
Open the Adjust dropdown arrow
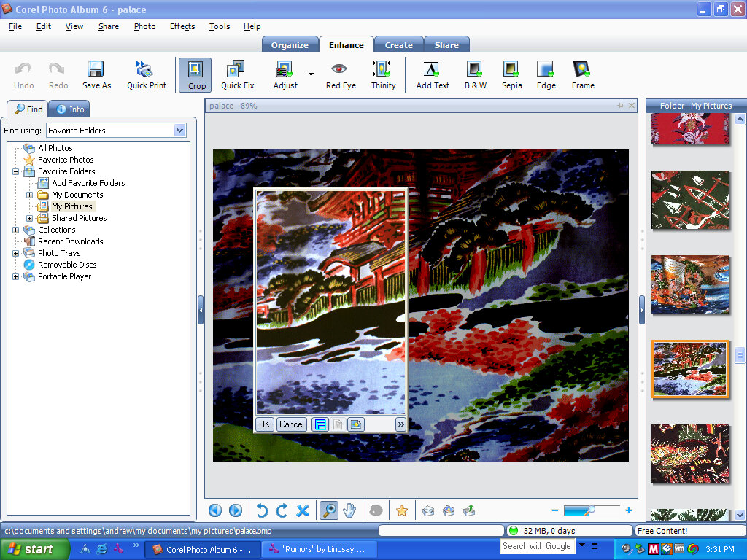(x=311, y=74)
